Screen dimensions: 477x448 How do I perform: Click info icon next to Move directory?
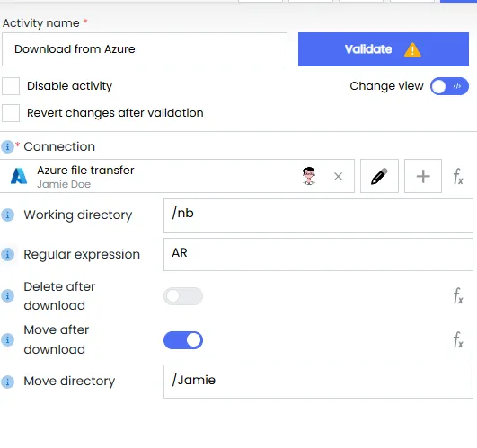pos(7,382)
